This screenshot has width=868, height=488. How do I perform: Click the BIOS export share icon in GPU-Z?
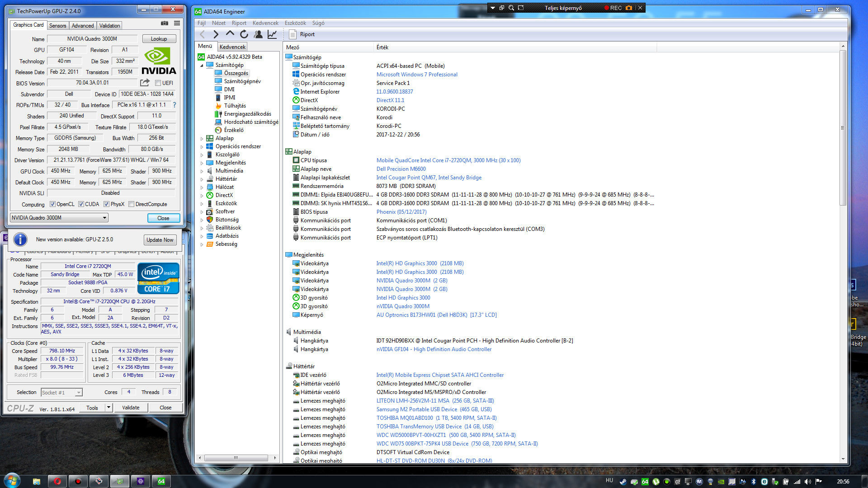point(145,83)
